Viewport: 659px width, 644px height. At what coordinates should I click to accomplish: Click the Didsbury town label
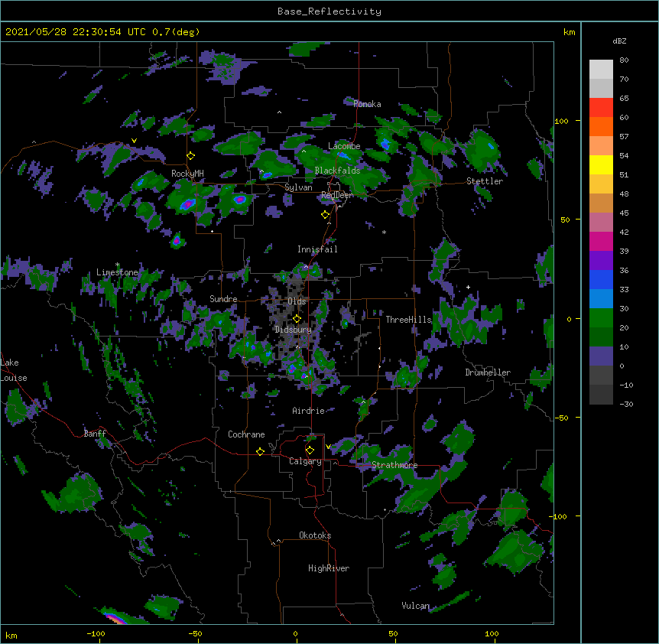(294, 330)
